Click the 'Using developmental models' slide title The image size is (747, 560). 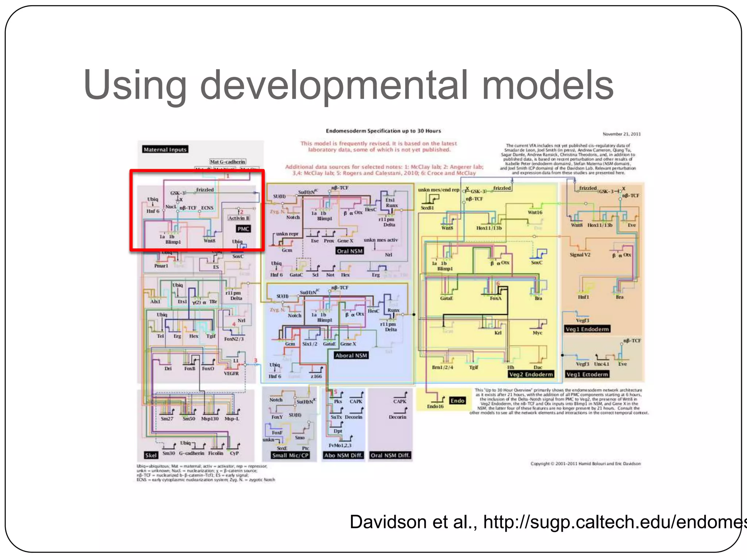(348, 85)
